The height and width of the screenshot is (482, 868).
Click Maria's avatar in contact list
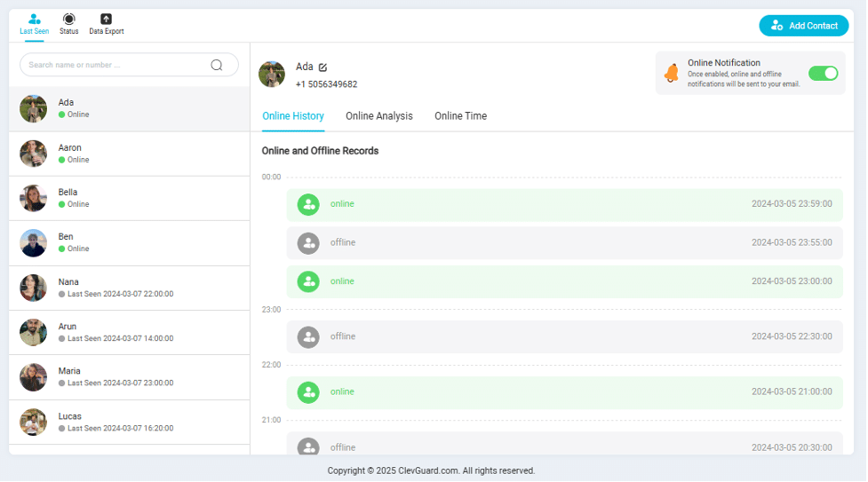pos(33,377)
